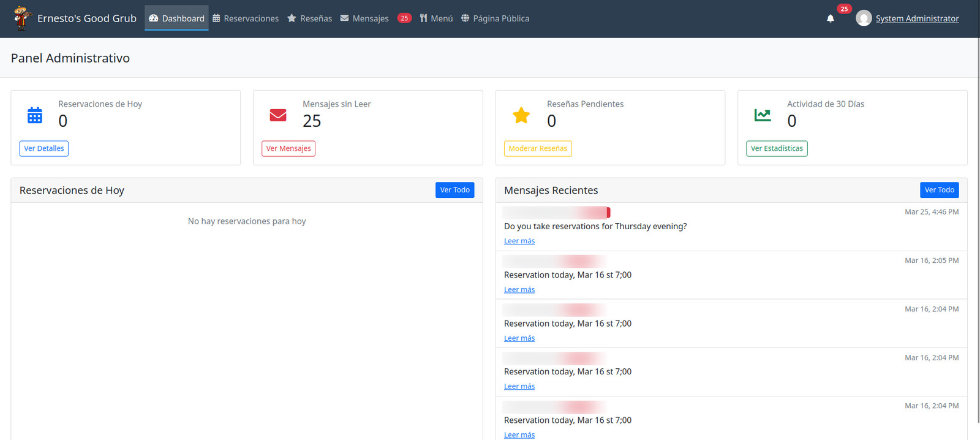Screen dimensions: 980x440
Task: Click the 'Do you take reservations for Thursday evening?' message
Action: [x=595, y=226]
